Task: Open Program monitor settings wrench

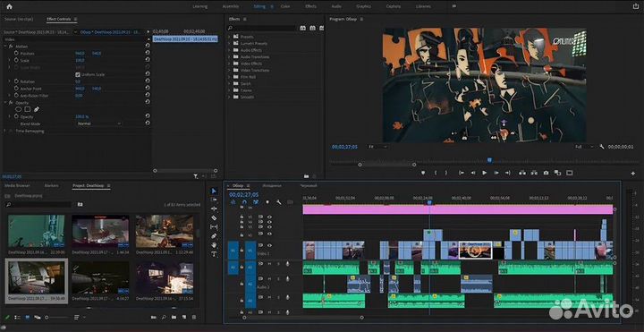Action: point(602,147)
